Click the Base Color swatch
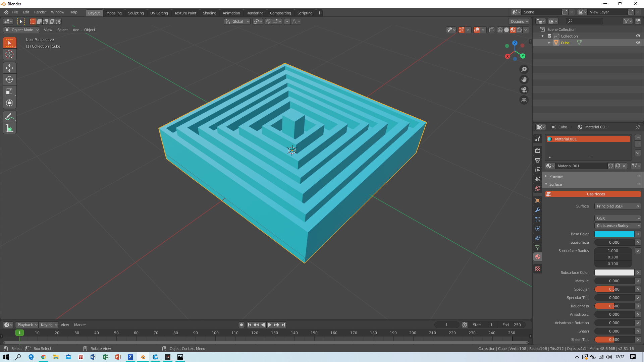The width and height of the screenshot is (644, 362). tap(614, 234)
